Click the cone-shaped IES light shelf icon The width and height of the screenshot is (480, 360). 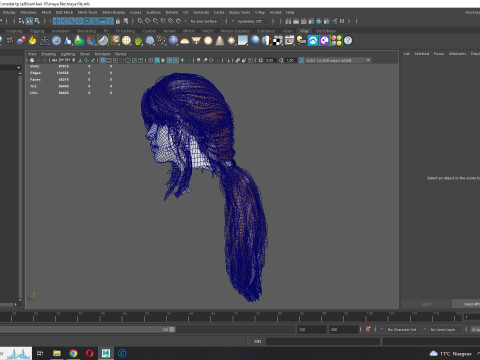220,41
